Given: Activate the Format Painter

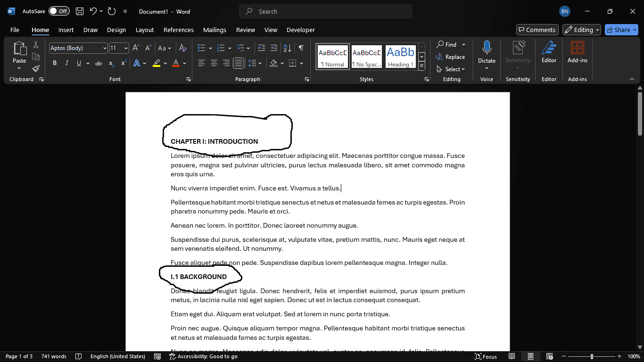Looking at the screenshot, I should [x=35, y=68].
